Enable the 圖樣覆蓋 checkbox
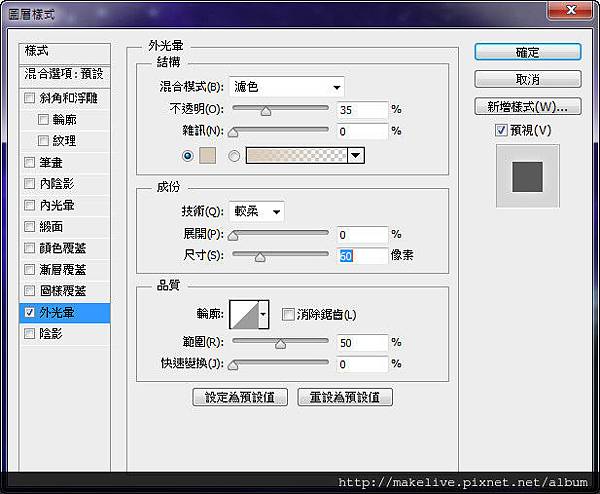600x494 pixels. [x=29, y=291]
